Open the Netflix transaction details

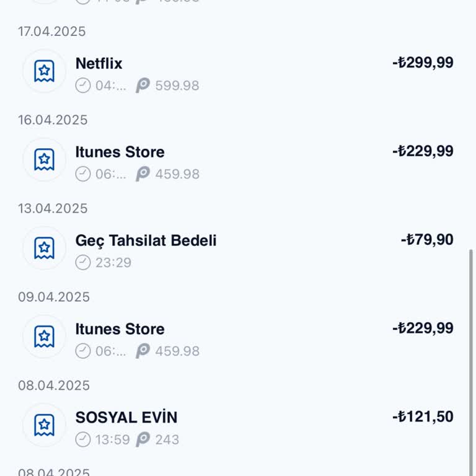pos(99,63)
